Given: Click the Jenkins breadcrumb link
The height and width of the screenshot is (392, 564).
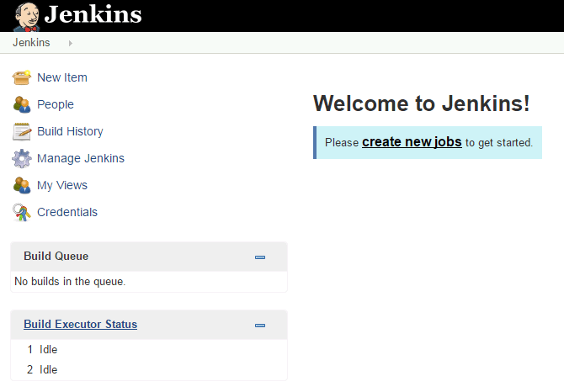Looking at the screenshot, I should [31, 43].
